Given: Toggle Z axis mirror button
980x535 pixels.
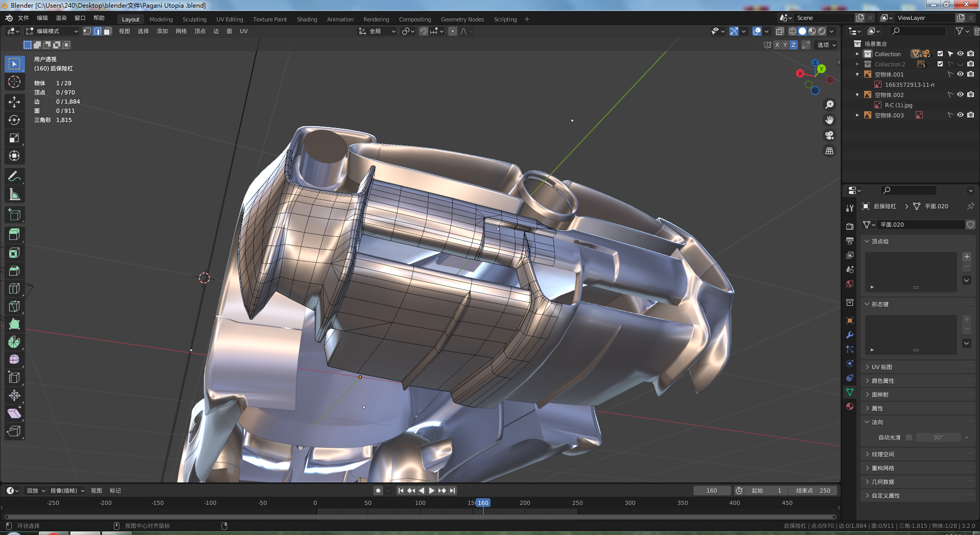Looking at the screenshot, I should pos(793,45).
